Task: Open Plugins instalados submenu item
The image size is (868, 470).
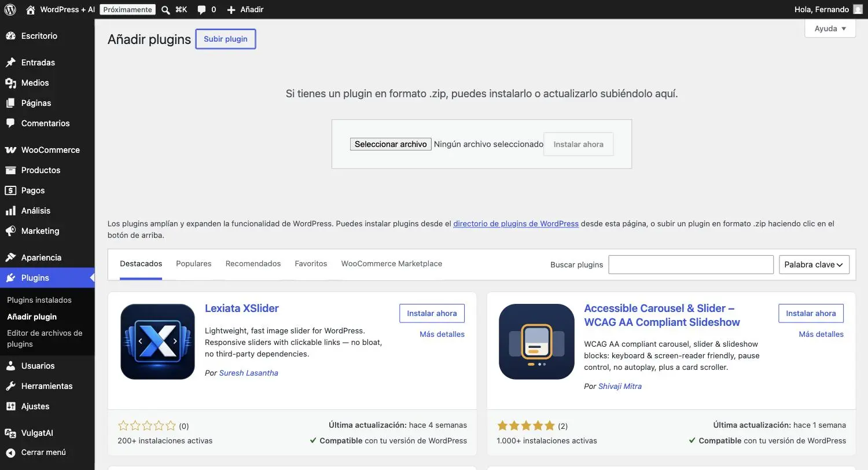Action: pos(39,300)
